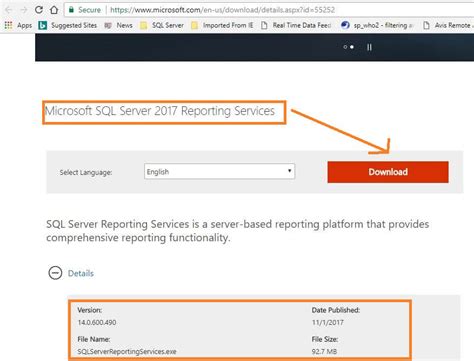Click the Microsoft SQL Server 2017 Reporting Services heading
Viewport: 474px width, 361px height.
pos(160,111)
